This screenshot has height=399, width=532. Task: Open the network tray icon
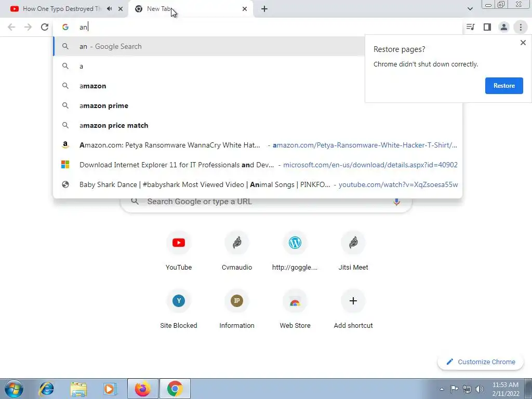click(x=467, y=389)
